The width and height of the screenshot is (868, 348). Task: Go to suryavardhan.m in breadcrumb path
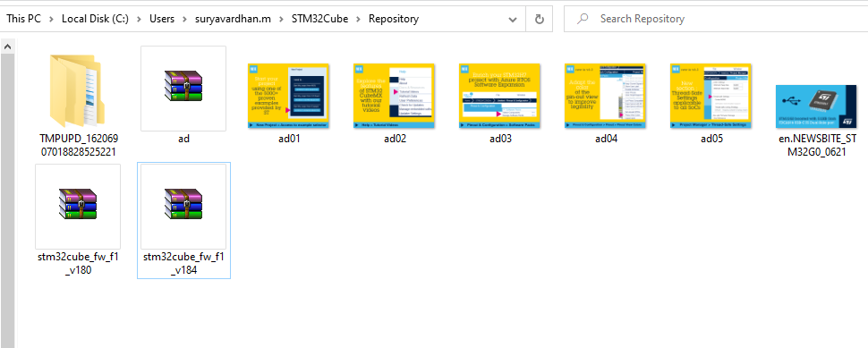click(x=233, y=19)
